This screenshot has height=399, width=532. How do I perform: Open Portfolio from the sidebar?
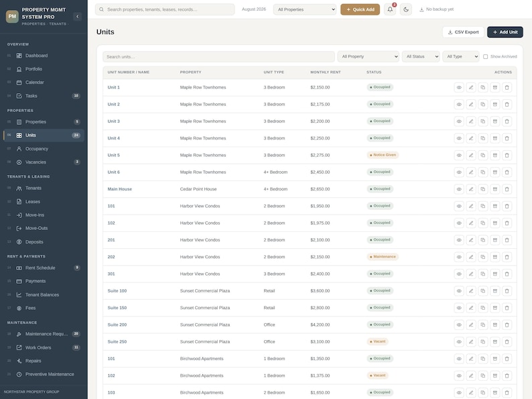coord(44,69)
